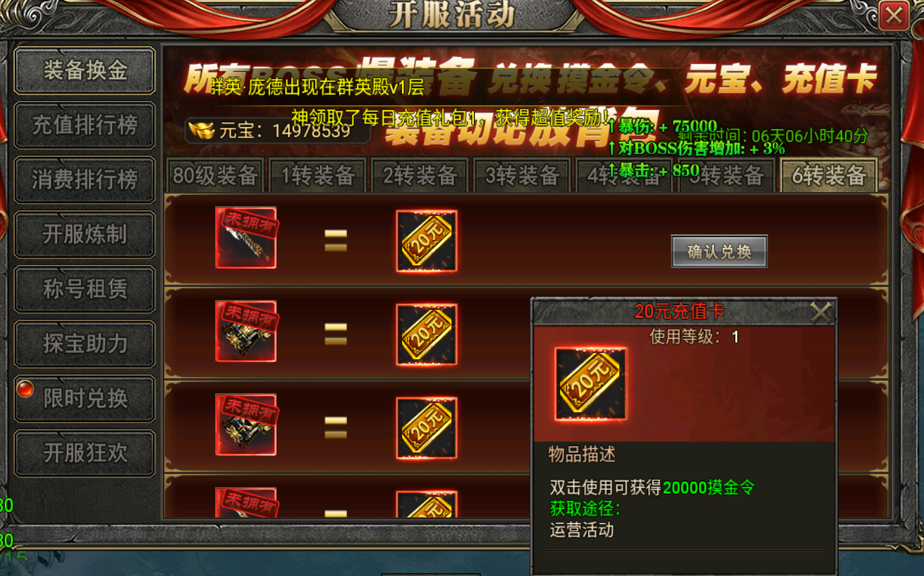The image size is (924, 576).
Task: Click the 20元 card icon in third row
Action: tap(426, 428)
